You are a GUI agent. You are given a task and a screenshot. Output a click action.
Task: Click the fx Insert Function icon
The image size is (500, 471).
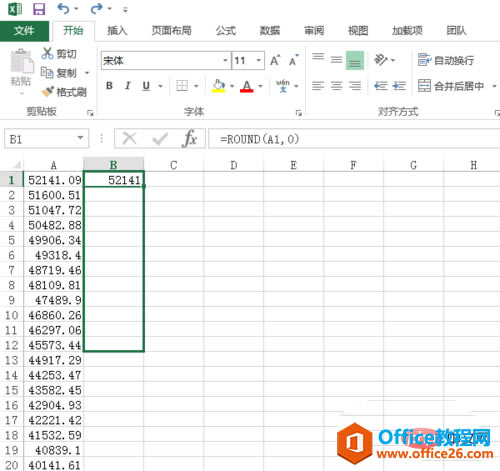190,138
